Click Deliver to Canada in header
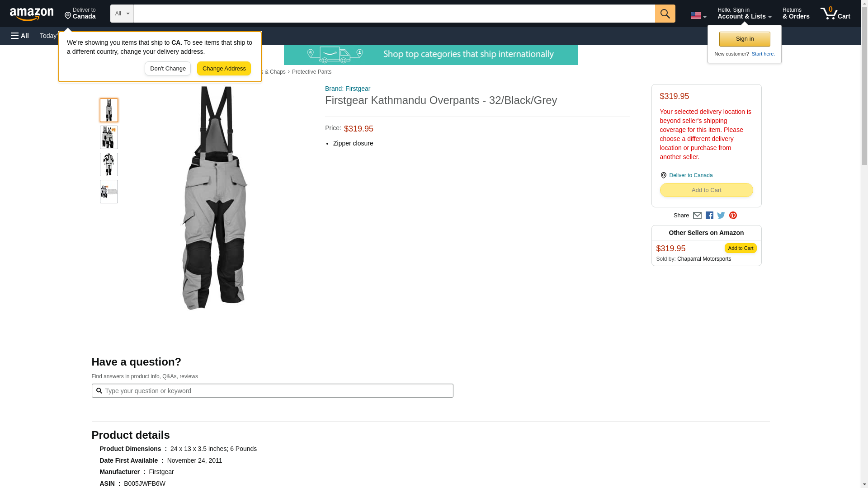 80,14
